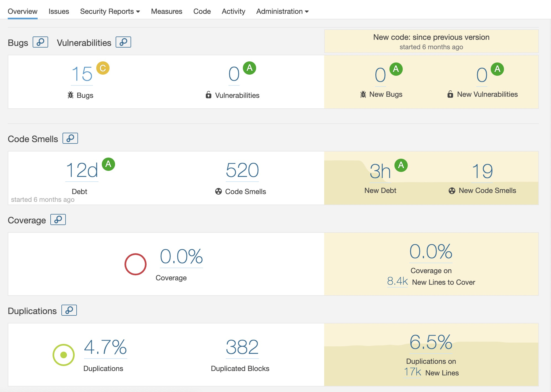This screenshot has width=551, height=392.
Task: Open Bugs bubble chart icon
Action: [40, 42]
